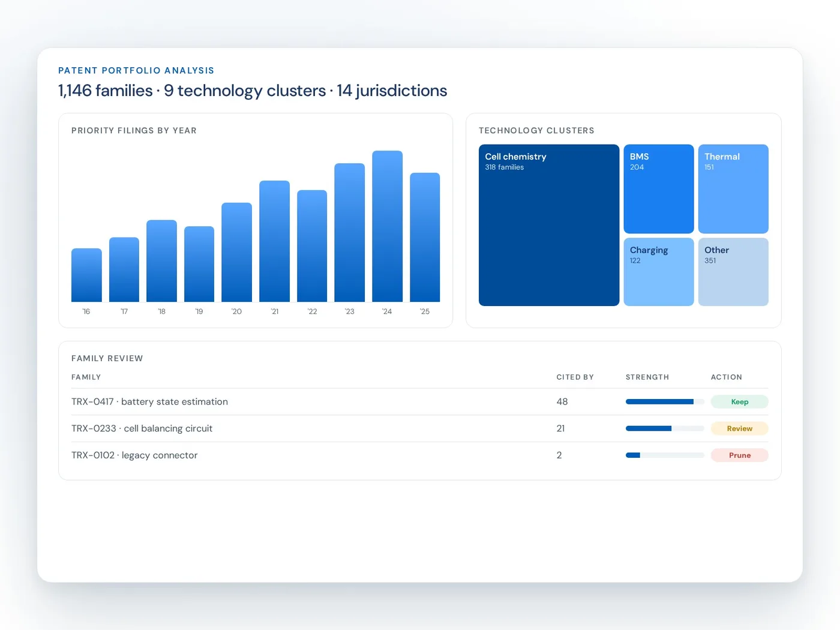840x630 pixels.
Task: Click the '22 filings bar
Action: click(x=312, y=246)
